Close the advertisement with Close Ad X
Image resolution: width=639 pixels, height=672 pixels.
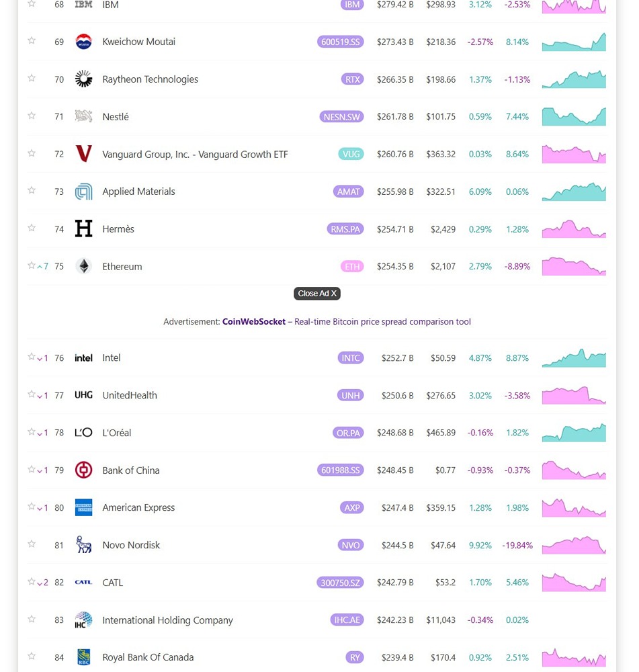coord(317,294)
